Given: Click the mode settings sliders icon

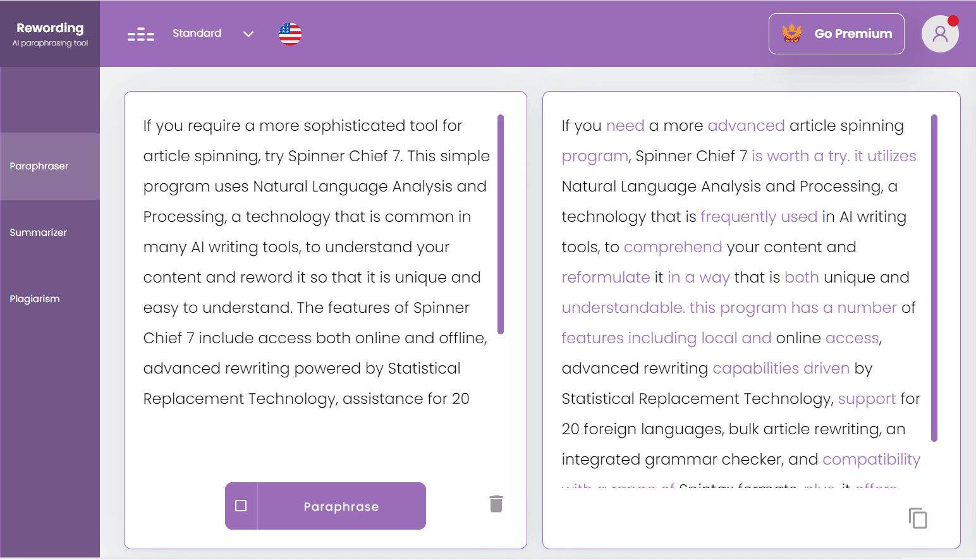Looking at the screenshot, I should (x=141, y=34).
